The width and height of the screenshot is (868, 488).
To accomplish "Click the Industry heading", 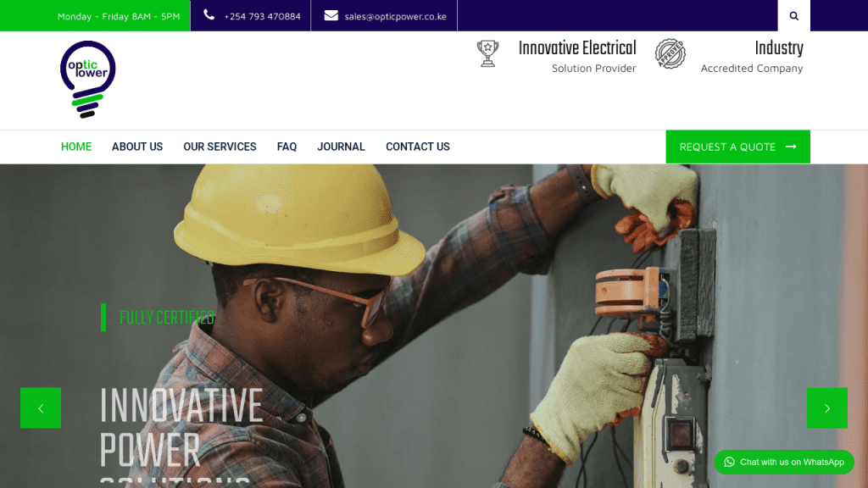I will click(779, 48).
